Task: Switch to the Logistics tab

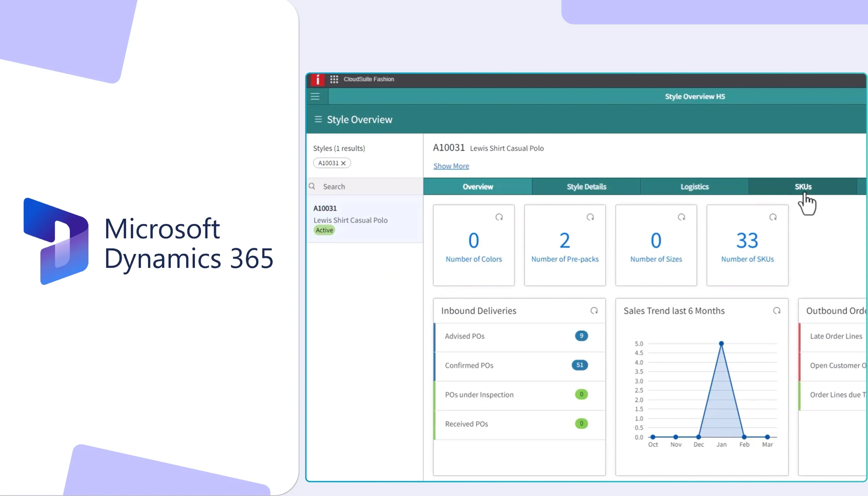Action: [x=695, y=186]
